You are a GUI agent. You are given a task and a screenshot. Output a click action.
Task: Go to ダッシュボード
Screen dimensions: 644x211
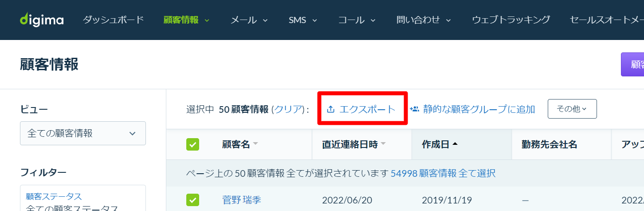pyautogui.click(x=114, y=20)
